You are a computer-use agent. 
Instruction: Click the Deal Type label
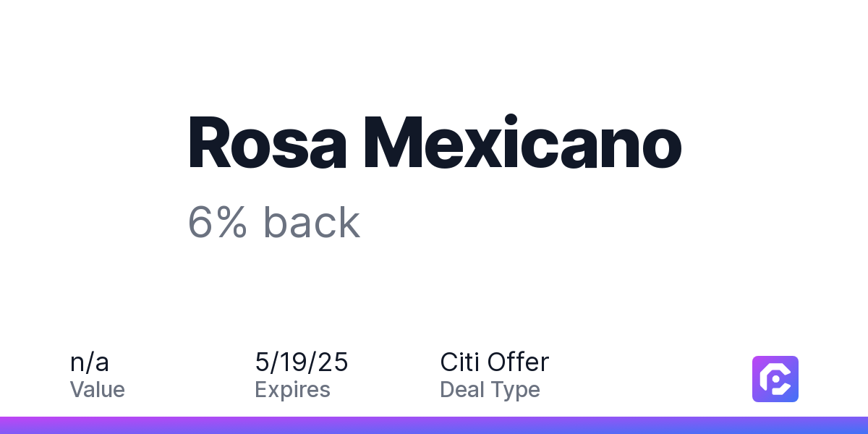(490, 390)
